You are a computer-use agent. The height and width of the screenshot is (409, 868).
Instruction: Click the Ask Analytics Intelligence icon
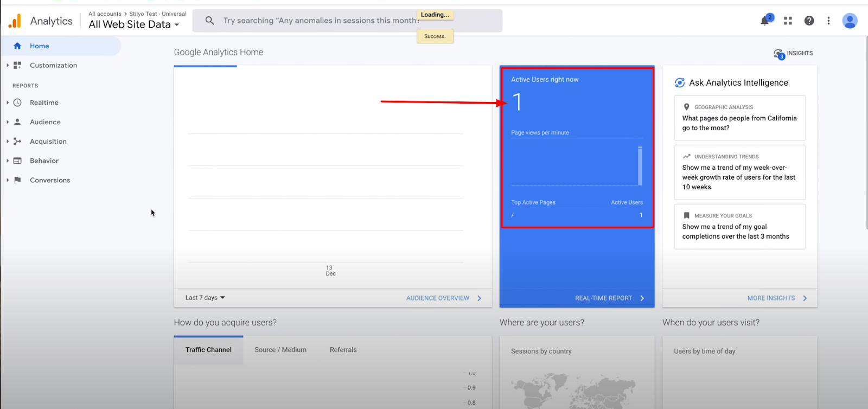click(680, 82)
